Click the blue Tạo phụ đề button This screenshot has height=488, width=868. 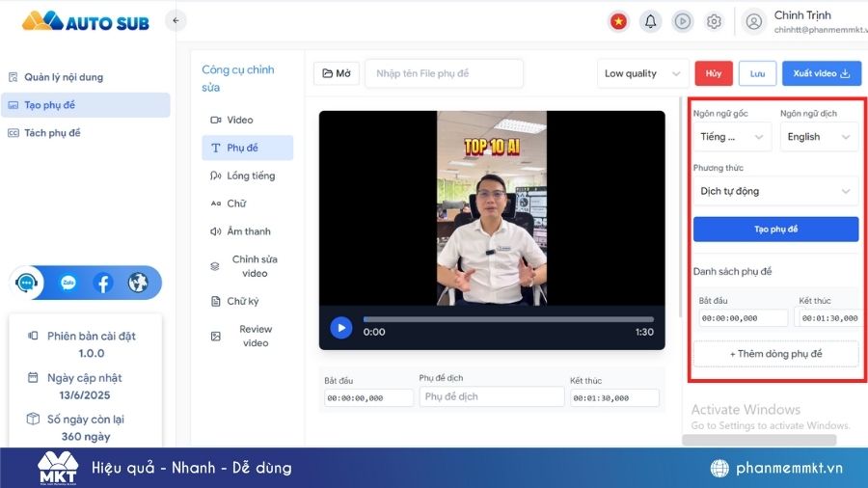(x=775, y=230)
